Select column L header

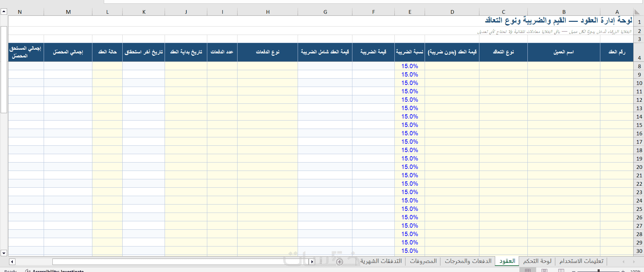pos(108,12)
